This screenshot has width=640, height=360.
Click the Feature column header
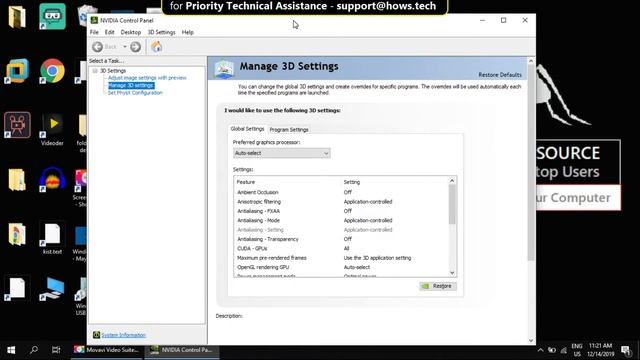(287, 182)
